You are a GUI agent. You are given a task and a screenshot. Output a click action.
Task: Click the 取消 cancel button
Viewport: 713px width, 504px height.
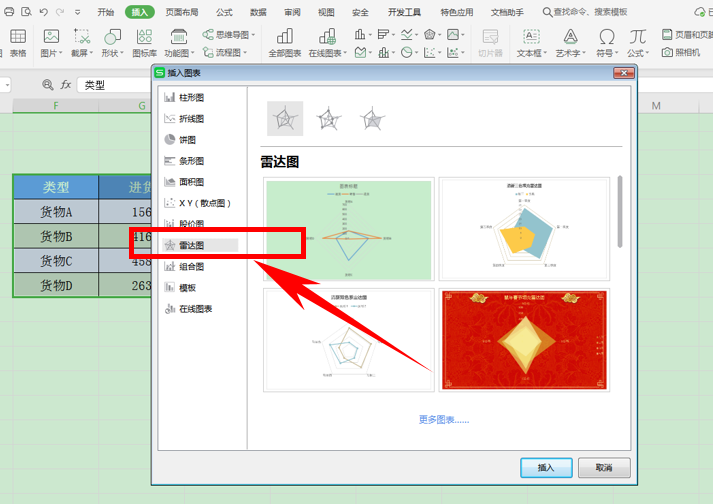[x=604, y=468]
